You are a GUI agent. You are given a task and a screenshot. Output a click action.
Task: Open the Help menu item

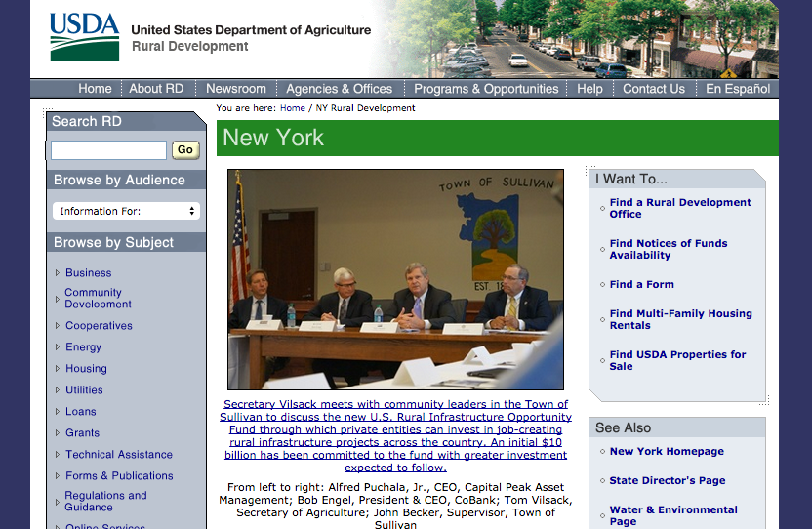tap(589, 89)
